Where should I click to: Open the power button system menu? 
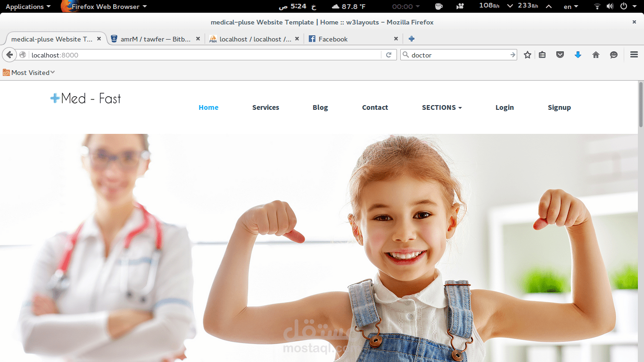[624, 7]
